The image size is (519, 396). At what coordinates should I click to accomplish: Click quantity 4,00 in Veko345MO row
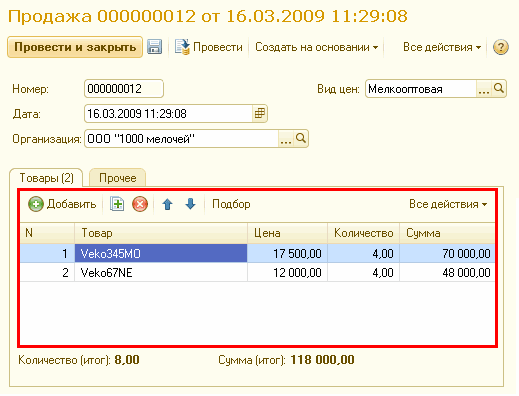pyautogui.click(x=363, y=254)
